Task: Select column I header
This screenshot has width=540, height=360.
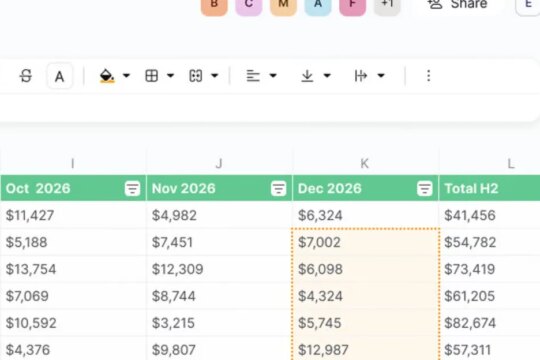Action: (x=73, y=163)
